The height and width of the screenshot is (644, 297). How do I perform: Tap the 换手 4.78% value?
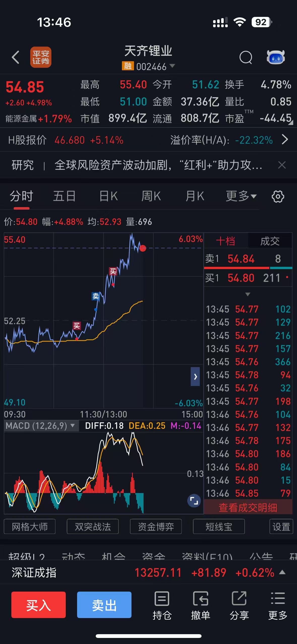coord(276,85)
